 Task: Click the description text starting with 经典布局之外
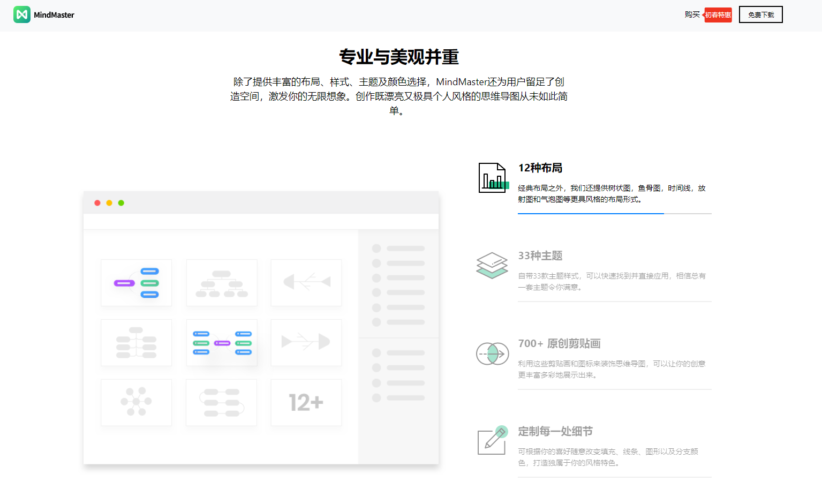click(x=612, y=193)
